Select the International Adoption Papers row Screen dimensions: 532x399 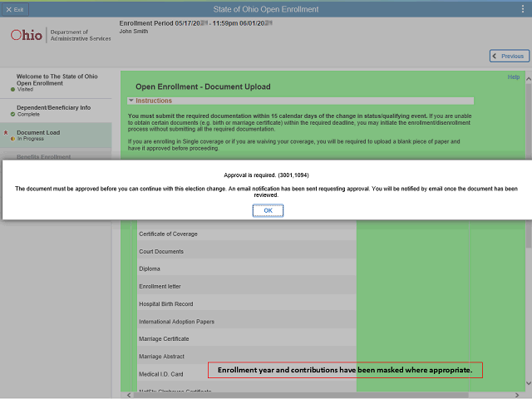[x=176, y=321]
